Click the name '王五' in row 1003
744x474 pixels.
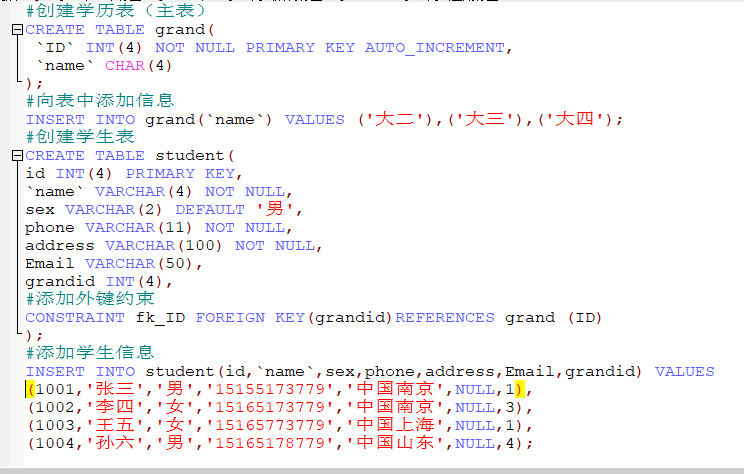(x=115, y=425)
